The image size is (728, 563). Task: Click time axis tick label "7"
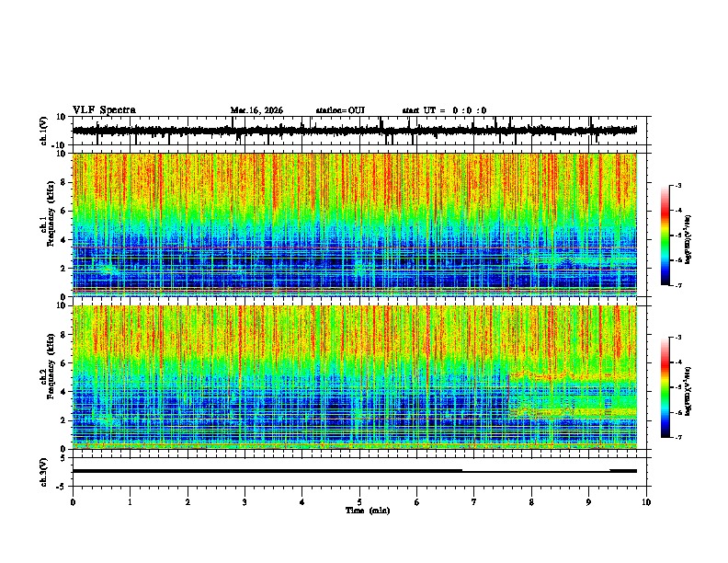point(474,502)
